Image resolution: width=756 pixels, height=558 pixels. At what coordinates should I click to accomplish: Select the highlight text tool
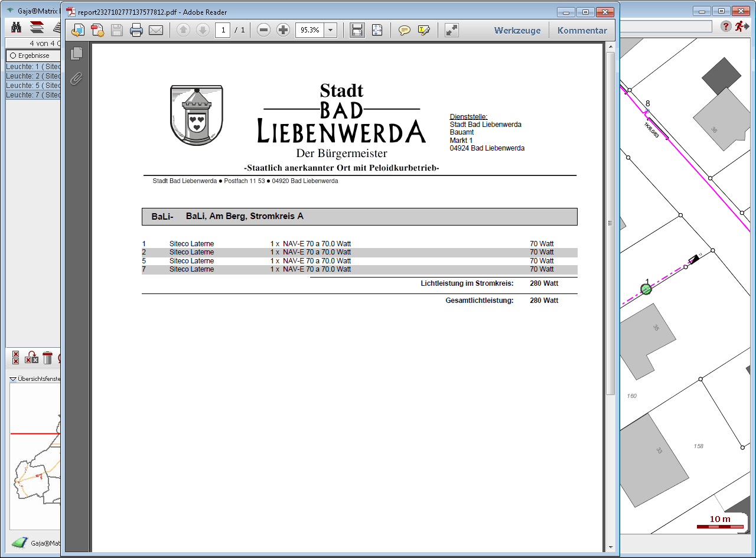click(423, 30)
